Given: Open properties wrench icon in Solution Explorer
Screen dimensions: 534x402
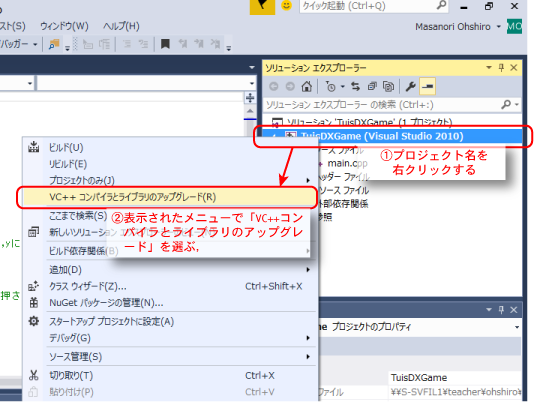Looking at the screenshot, I should pyautogui.click(x=411, y=87).
